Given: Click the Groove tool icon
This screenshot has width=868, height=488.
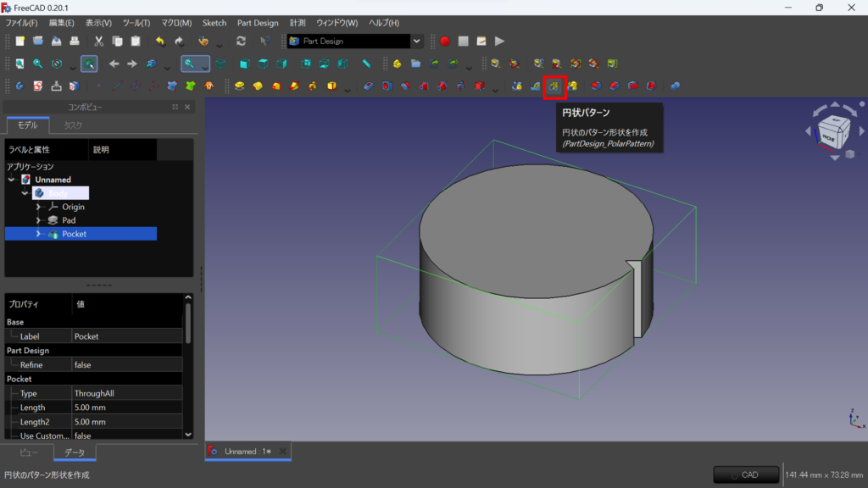Looking at the screenshot, I should 405,86.
